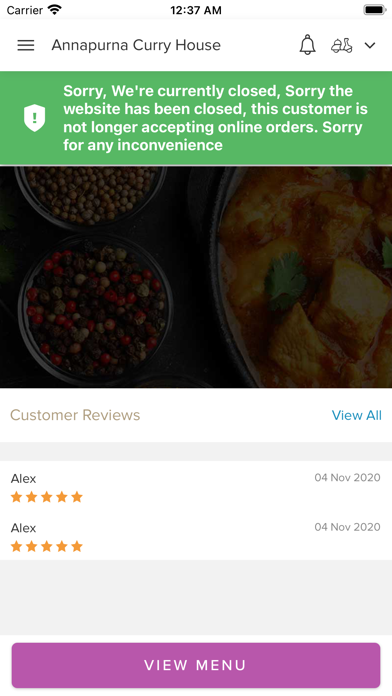Select the second Alex review name
The height and width of the screenshot is (696, 392).
tap(24, 528)
